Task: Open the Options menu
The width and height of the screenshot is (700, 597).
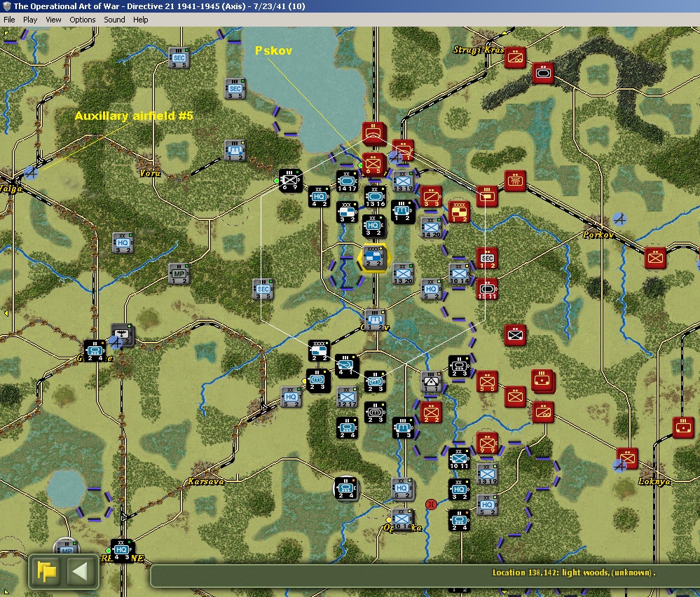Action: [x=82, y=20]
